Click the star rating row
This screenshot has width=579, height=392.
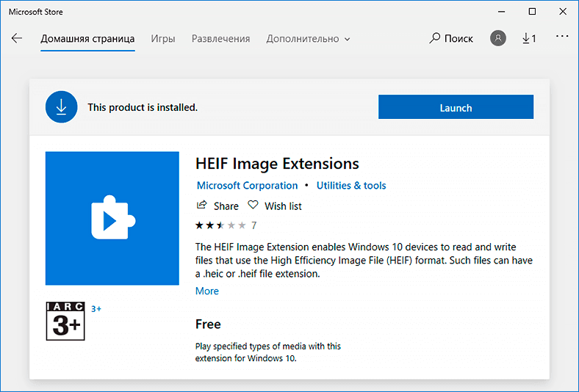pyautogui.click(x=226, y=225)
